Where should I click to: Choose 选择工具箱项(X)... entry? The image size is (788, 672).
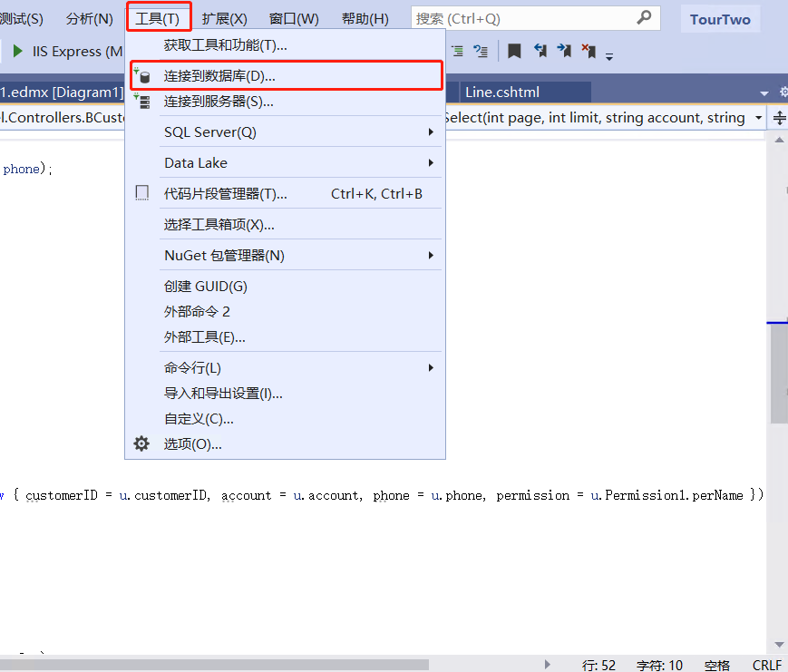pos(285,224)
